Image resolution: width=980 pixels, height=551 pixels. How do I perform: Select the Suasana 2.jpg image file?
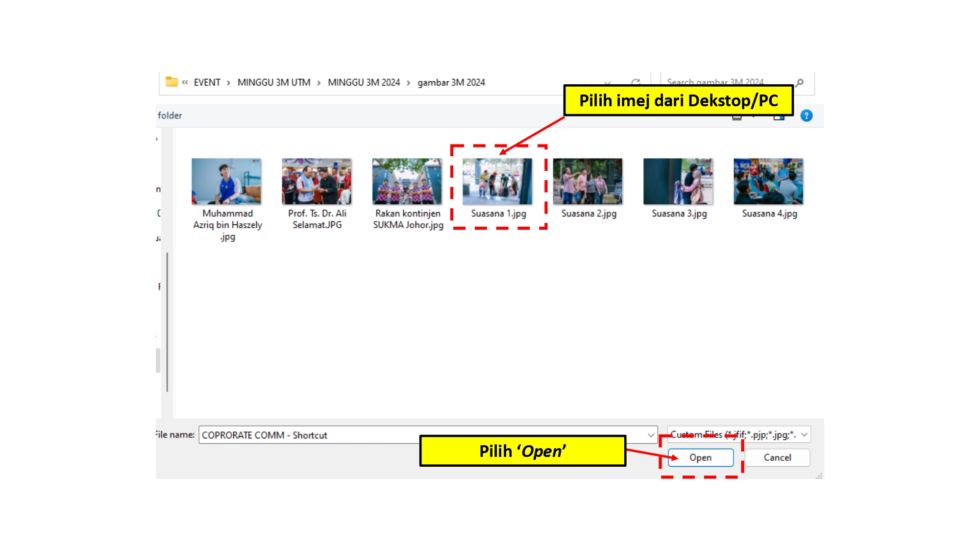click(588, 182)
